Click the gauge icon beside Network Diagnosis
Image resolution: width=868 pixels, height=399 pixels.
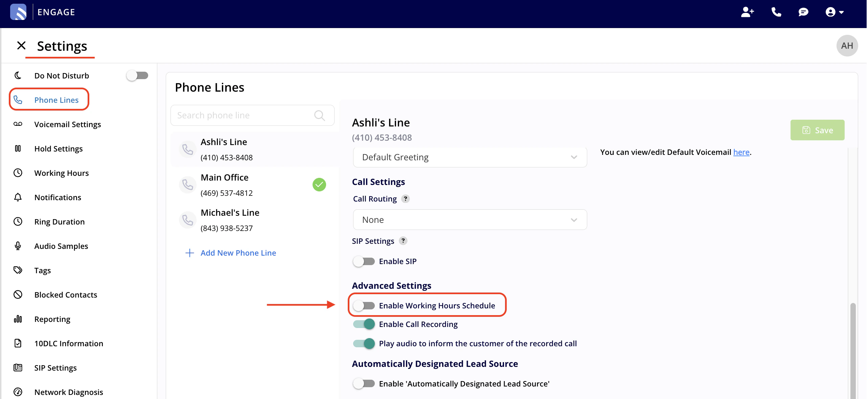[x=18, y=392]
